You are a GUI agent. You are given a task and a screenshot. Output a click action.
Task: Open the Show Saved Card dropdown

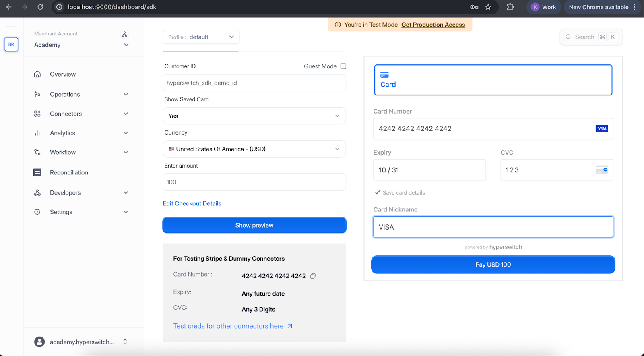[254, 116]
